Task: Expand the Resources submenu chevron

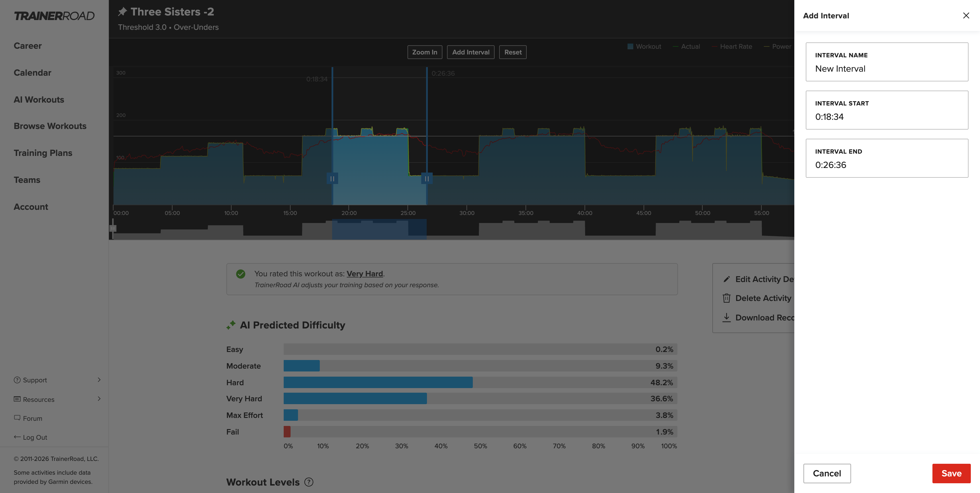Action: click(99, 399)
